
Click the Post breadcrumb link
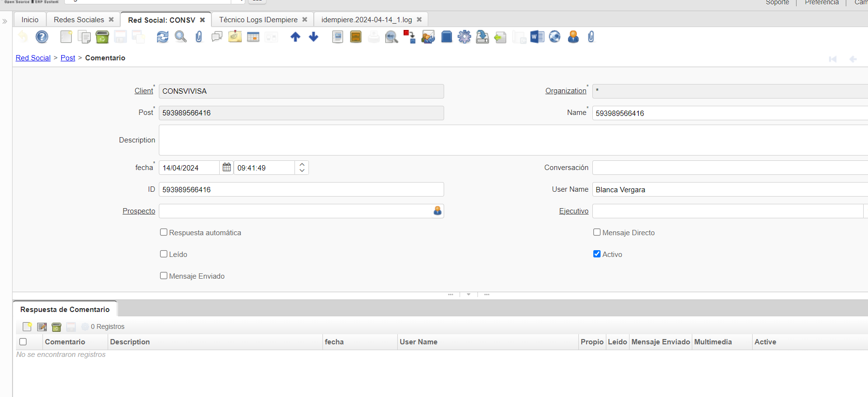pos(68,58)
